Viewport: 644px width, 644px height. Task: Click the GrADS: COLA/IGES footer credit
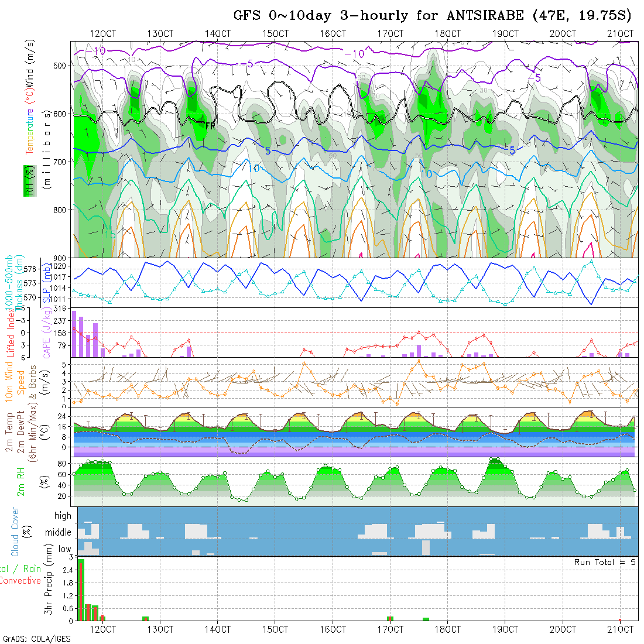click(36, 639)
